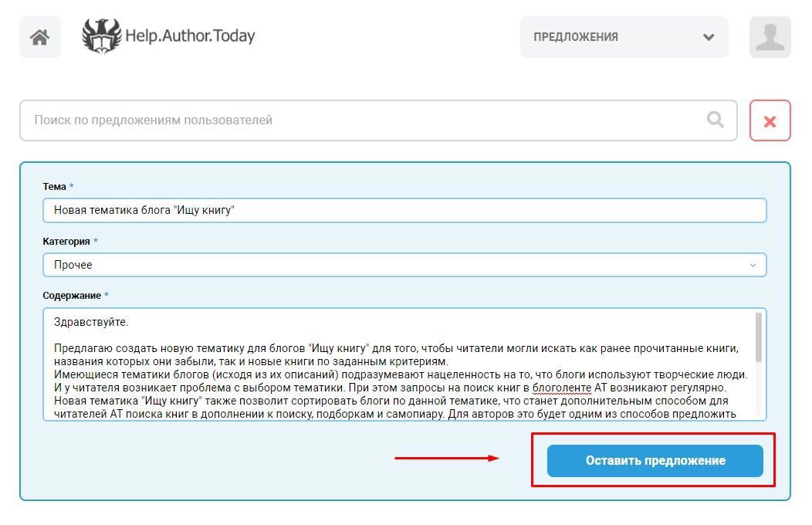Click the underlined word блоголенте

(x=560, y=388)
